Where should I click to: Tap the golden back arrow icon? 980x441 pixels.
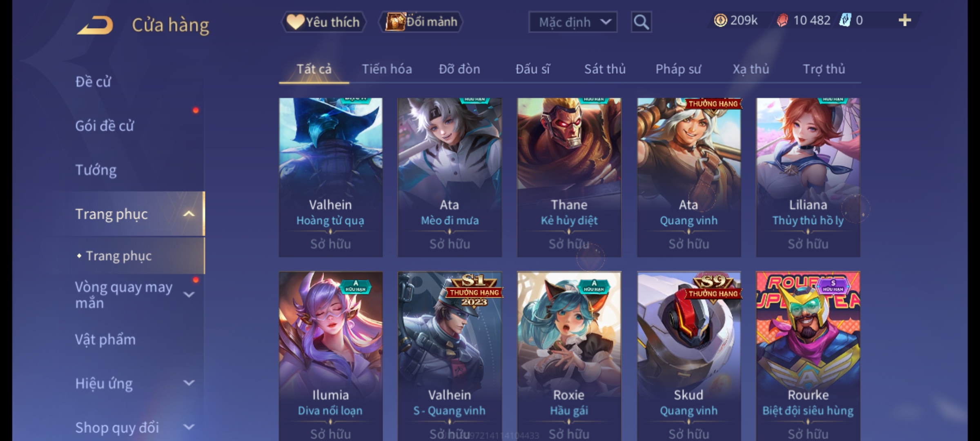pos(95,25)
